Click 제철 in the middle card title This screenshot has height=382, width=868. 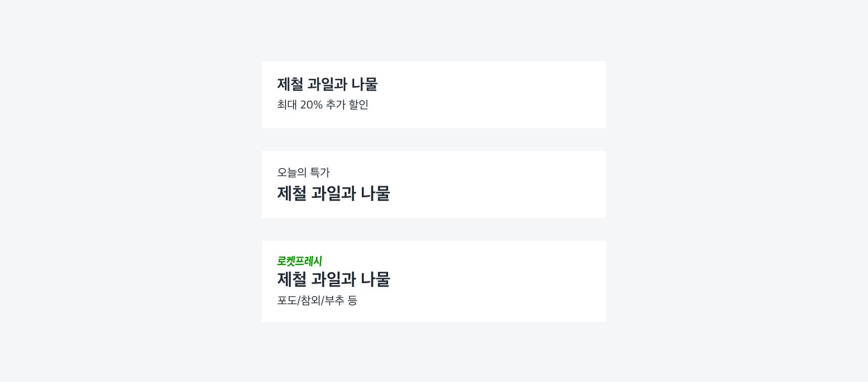coord(292,193)
